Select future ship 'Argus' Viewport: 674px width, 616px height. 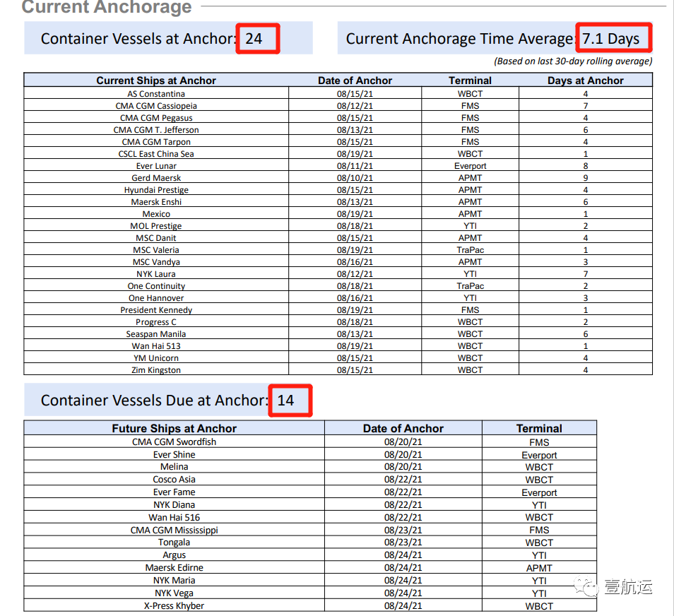tap(174, 555)
